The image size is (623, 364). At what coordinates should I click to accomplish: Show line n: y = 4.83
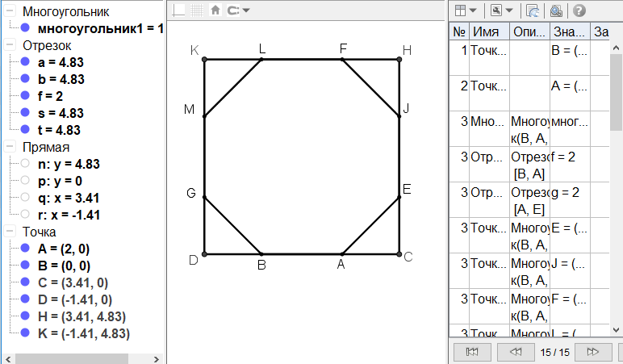click(x=27, y=164)
